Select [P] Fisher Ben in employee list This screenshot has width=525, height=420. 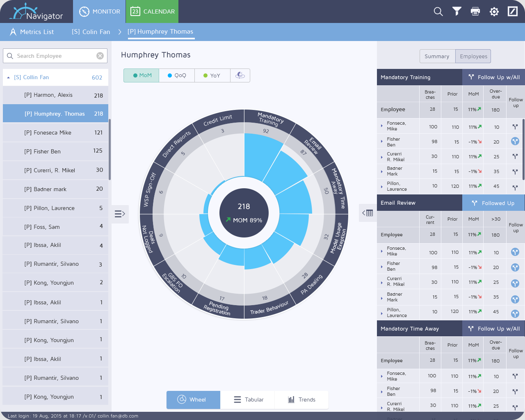55,151
